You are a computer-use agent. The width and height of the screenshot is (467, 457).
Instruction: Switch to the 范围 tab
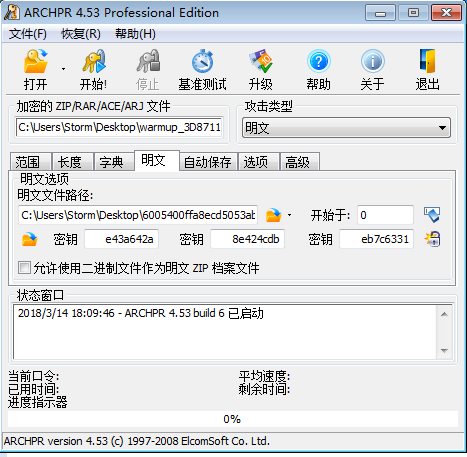point(30,162)
